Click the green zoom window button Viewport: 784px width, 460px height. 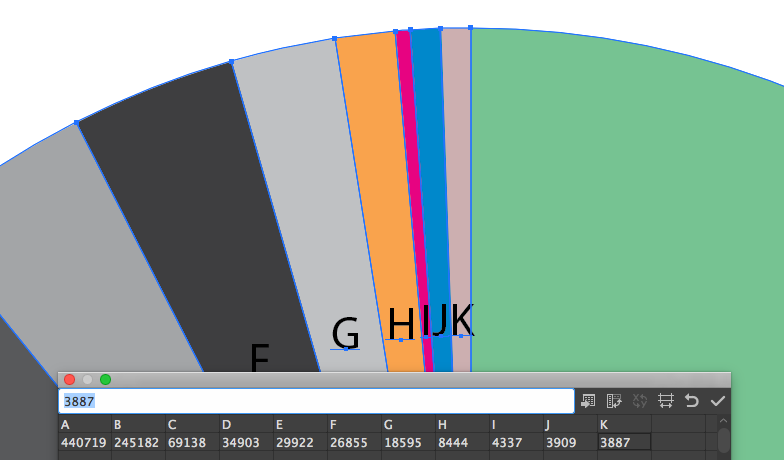pyautogui.click(x=106, y=380)
